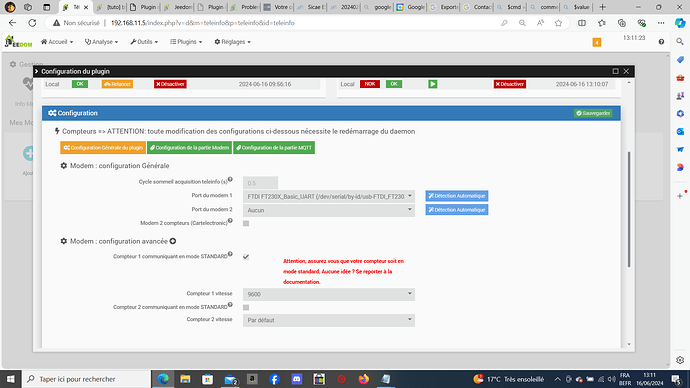690x388 pixels.
Task: Expand the Réglages menu
Action: click(x=232, y=42)
